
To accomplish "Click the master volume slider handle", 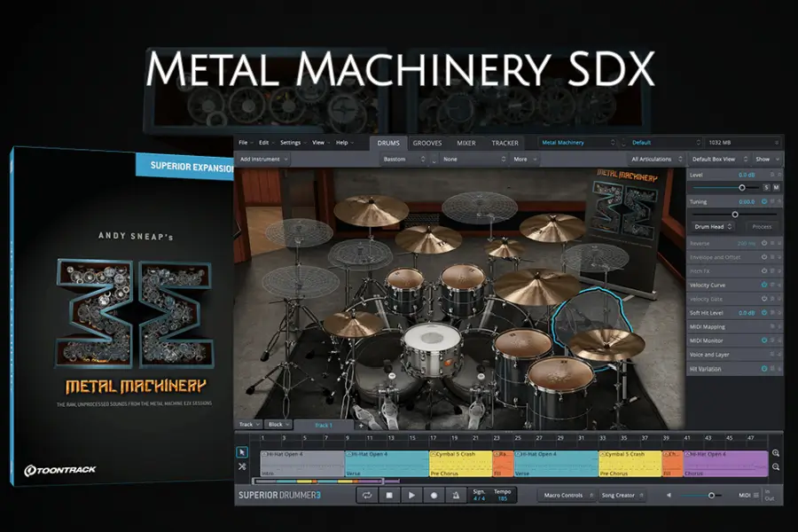I will [x=711, y=496].
